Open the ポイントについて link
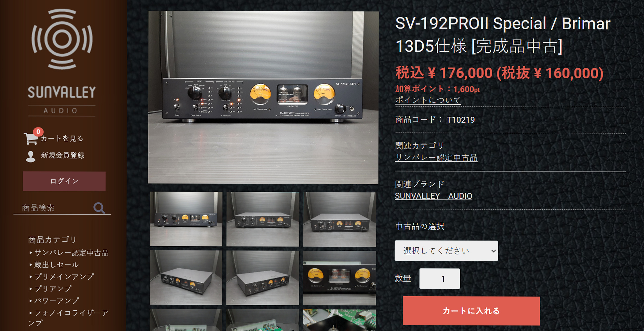644x331 pixels. pos(428,100)
